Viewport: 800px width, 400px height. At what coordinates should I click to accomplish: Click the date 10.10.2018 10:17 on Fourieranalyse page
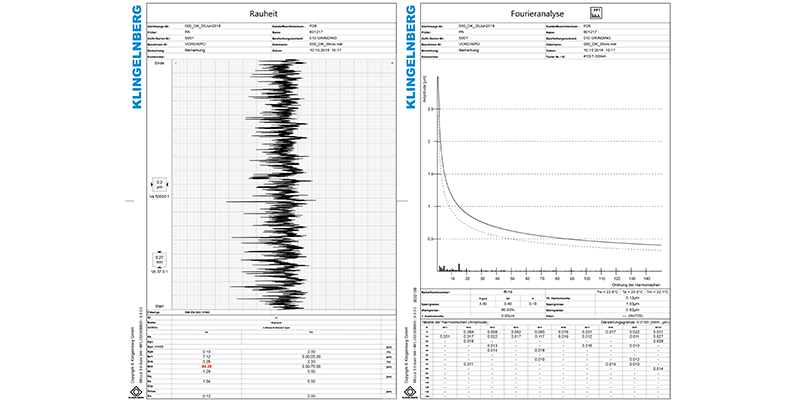pyautogui.click(x=599, y=51)
